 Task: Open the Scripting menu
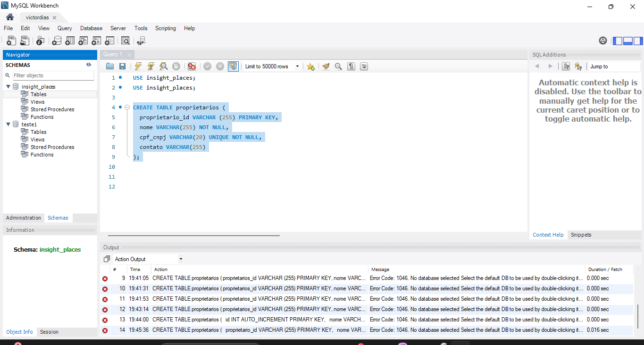(166, 28)
